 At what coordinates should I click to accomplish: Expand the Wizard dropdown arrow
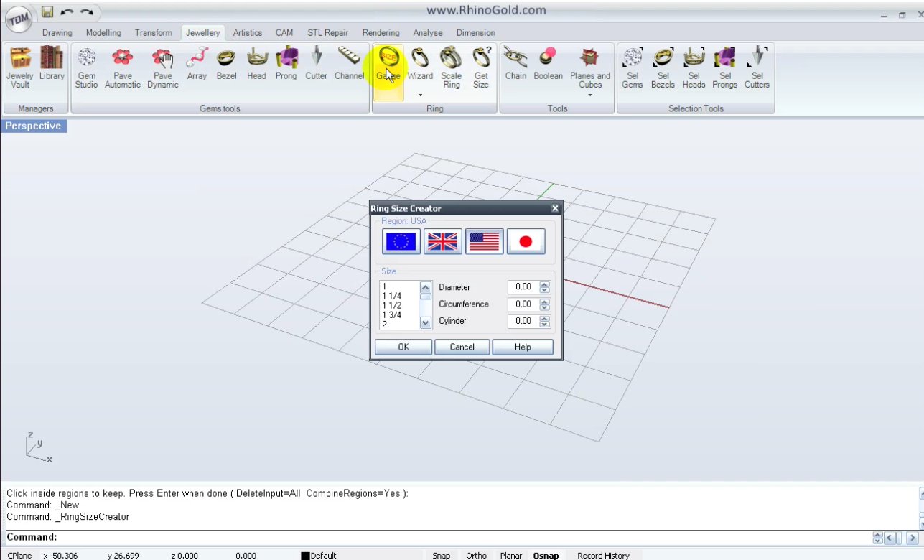(x=421, y=95)
